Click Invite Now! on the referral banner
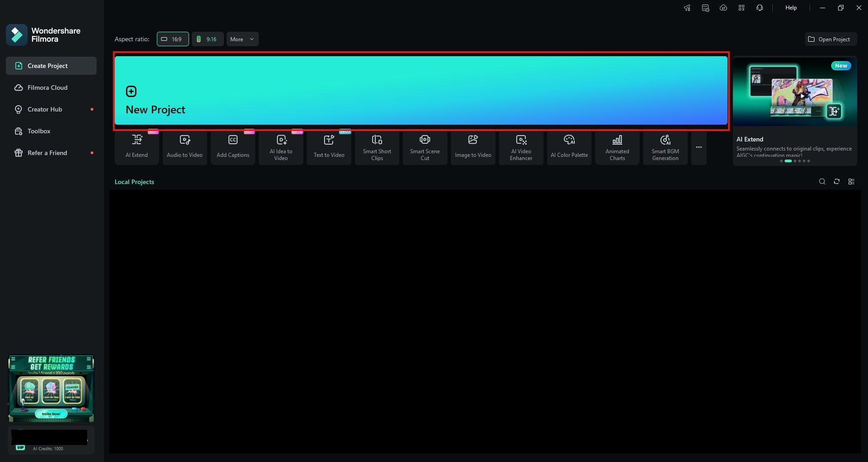The width and height of the screenshot is (868, 462). click(51, 414)
